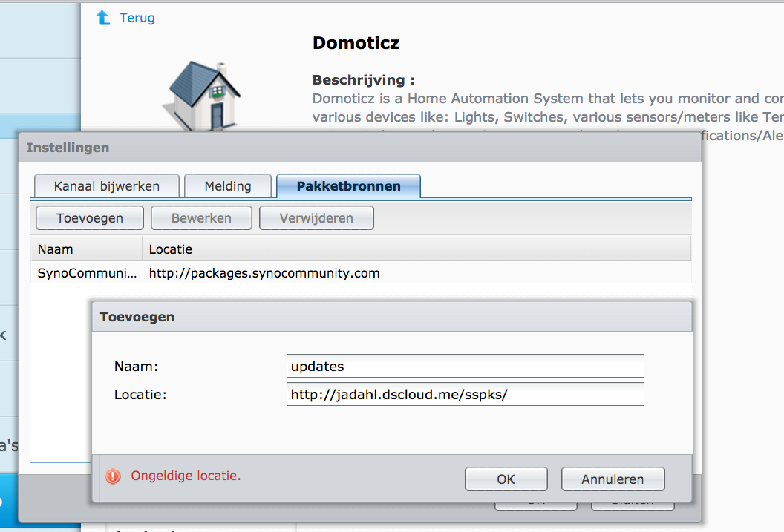Select the Pakketbronnen tab
The image size is (784, 532).
[x=348, y=186]
